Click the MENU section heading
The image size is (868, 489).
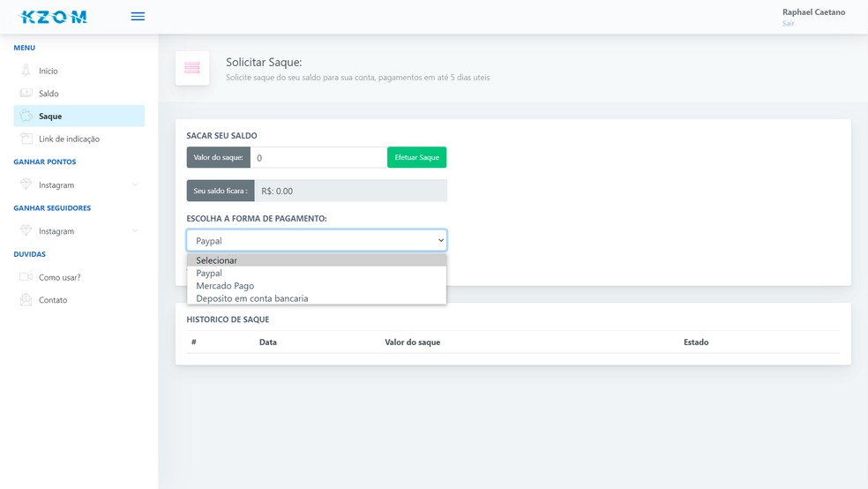(25, 48)
